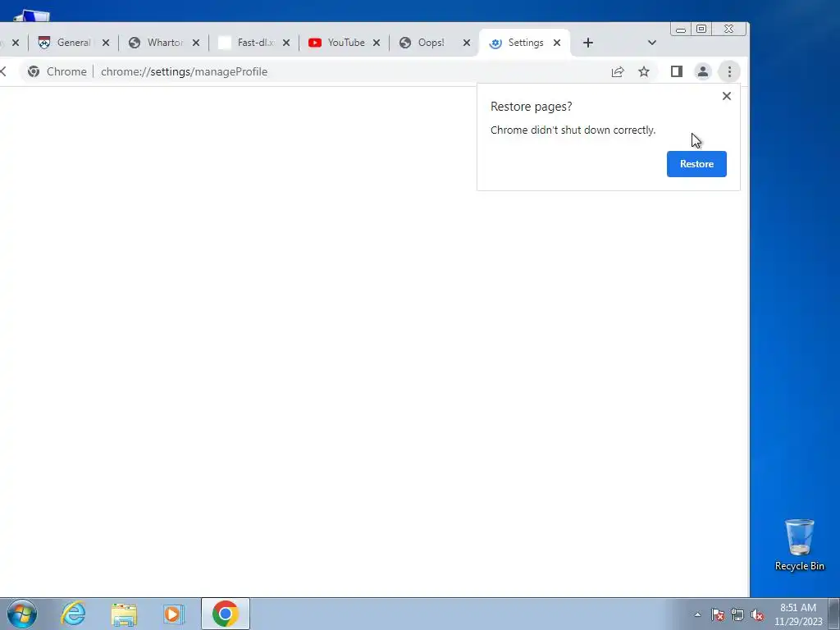840x630 pixels.
Task: Click the Settings tab gear favicon
Action: point(495,43)
